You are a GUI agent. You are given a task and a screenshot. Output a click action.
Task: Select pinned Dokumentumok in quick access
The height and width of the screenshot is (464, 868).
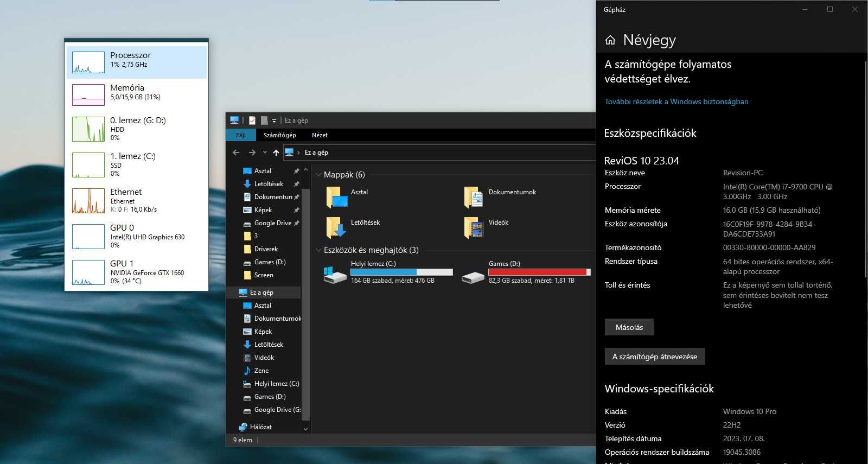coord(273,197)
